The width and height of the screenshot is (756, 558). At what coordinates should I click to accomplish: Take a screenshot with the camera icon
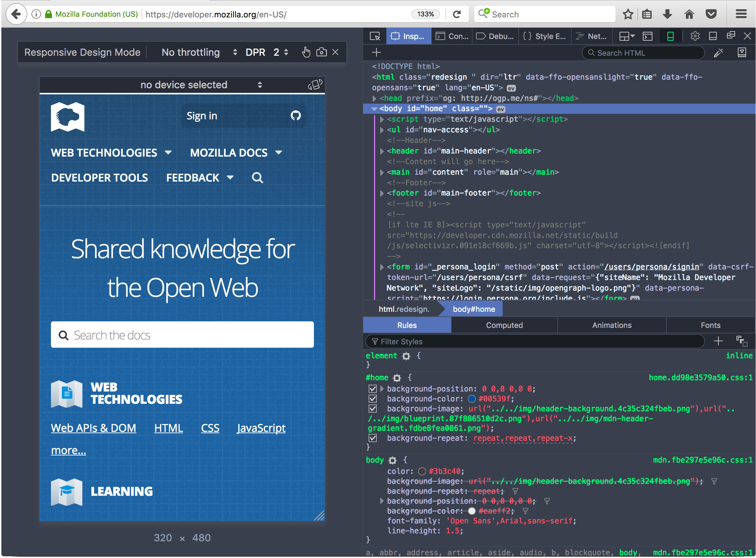tap(321, 52)
